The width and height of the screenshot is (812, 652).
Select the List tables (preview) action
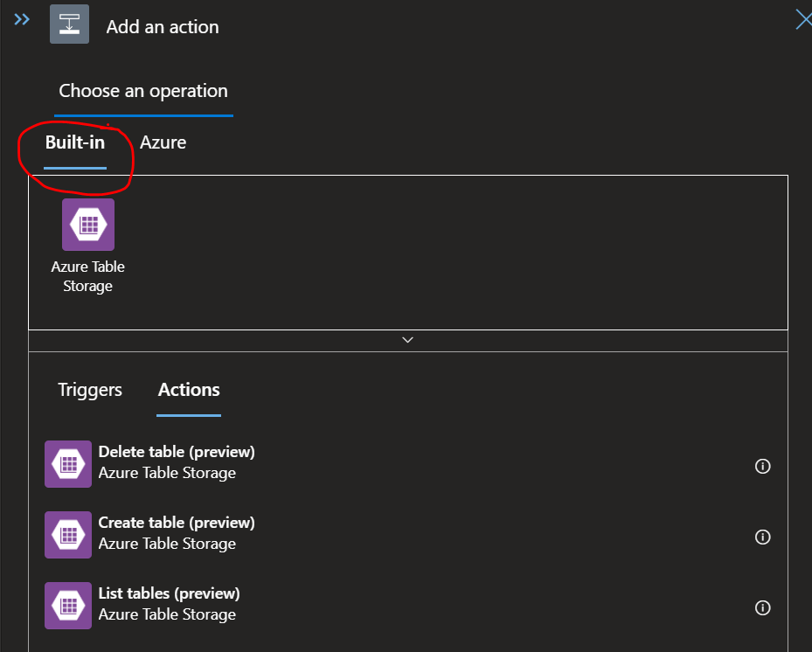coord(169,593)
